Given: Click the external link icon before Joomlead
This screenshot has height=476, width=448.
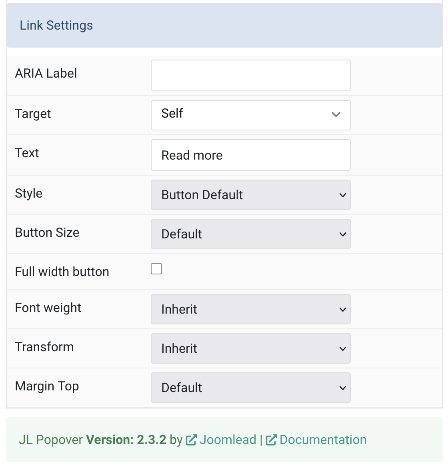Looking at the screenshot, I should click(191, 440).
